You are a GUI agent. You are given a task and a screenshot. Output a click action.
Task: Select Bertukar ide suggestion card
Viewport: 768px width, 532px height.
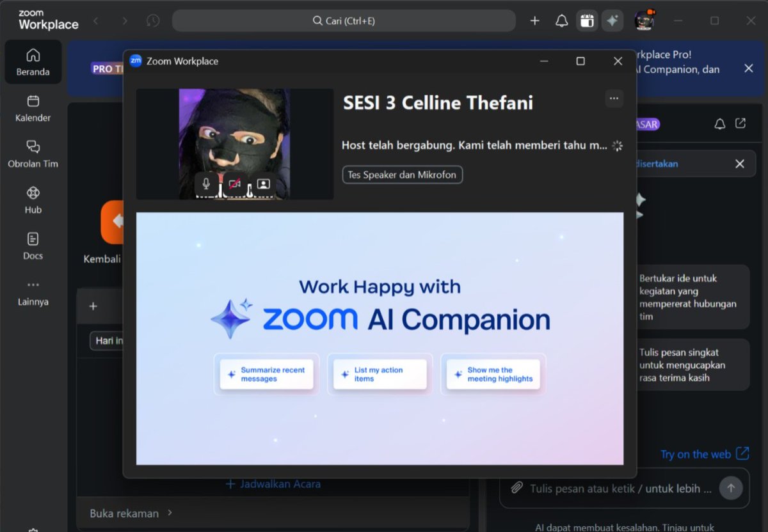point(692,297)
